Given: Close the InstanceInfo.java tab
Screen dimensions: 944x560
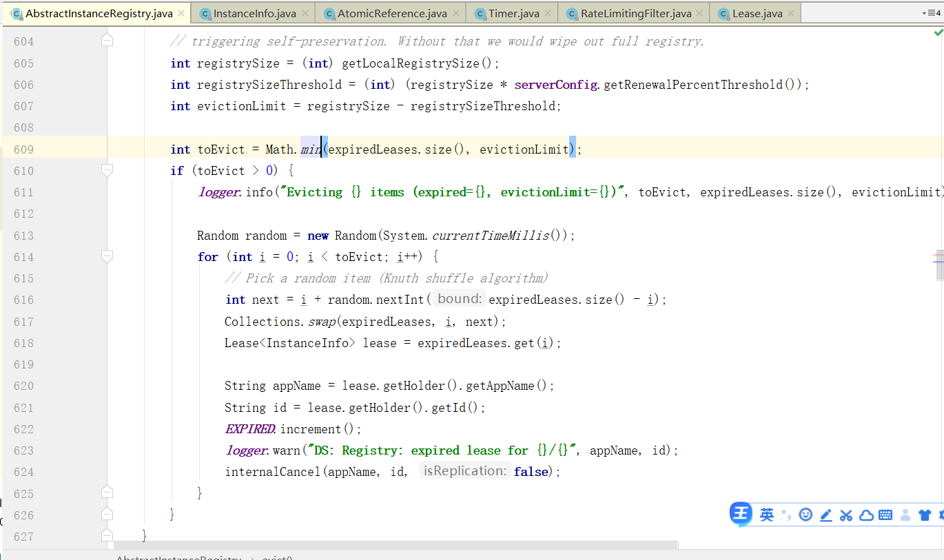Looking at the screenshot, I should coord(305,14).
